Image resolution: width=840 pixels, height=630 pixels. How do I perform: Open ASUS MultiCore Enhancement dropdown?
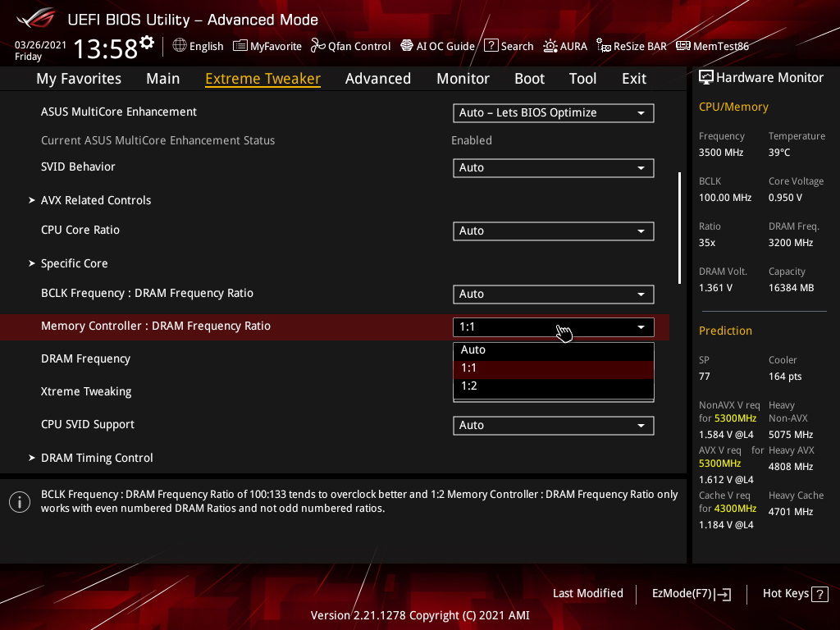[x=554, y=113]
